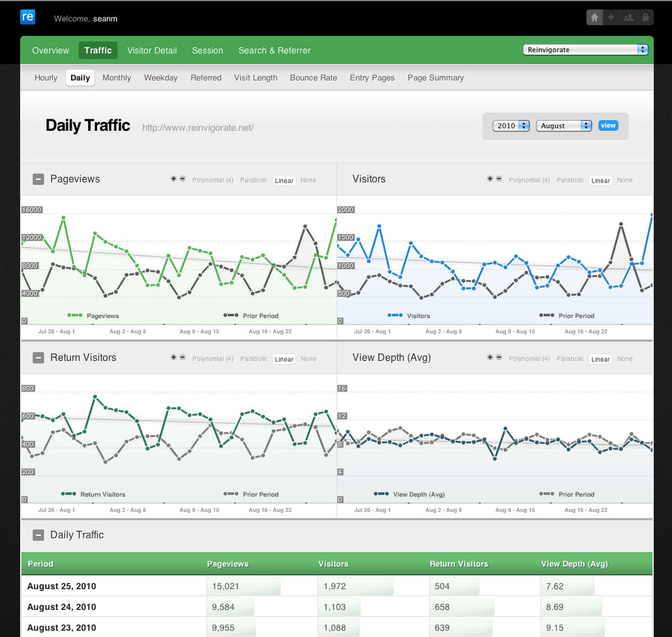Click the lock icon in top bar
This screenshot has width=672, height=637.
(x=645, y=18)
